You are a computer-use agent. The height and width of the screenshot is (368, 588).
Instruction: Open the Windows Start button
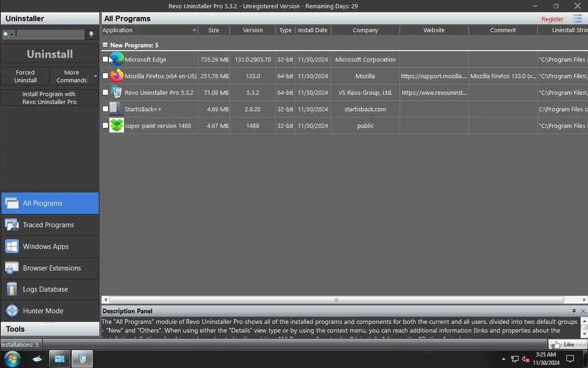pos(12,359)
